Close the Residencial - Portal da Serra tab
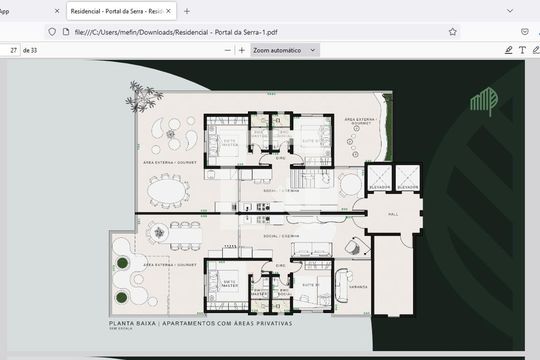The width and height of the screenshot is (540, 360). [x=168, y=11]
